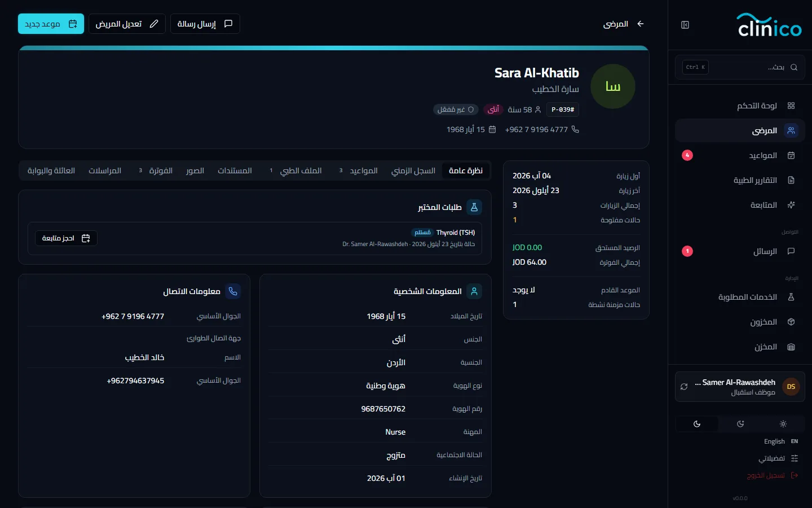Open the العائلة والبوابة tab
Image resolution: width=812 pixels, height=508 pixels.
(x=51, y=170)
